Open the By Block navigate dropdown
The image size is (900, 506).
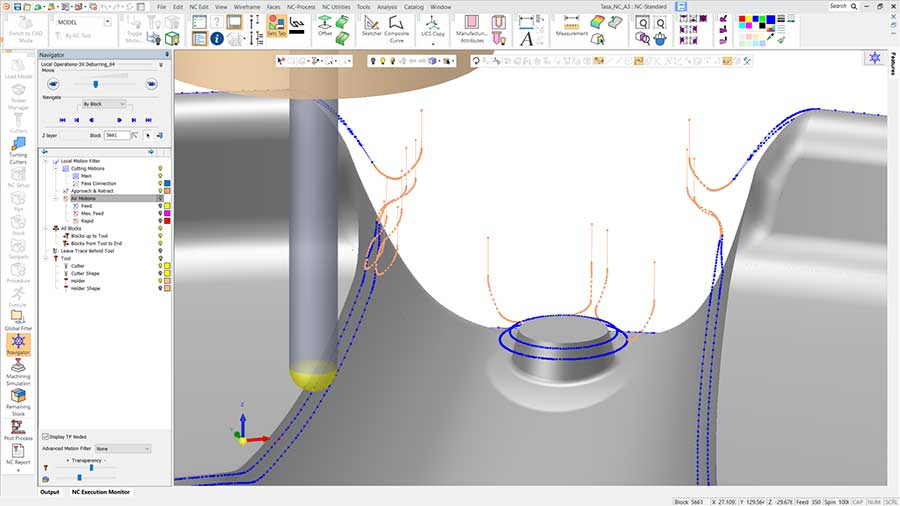pyautogui.click(x=104, y=104)
